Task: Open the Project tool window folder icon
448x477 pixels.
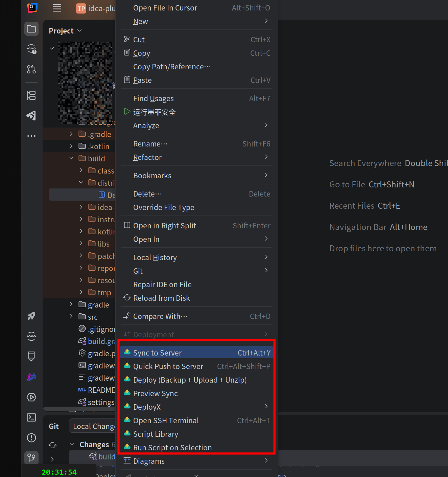Action: tap(31, 29)
